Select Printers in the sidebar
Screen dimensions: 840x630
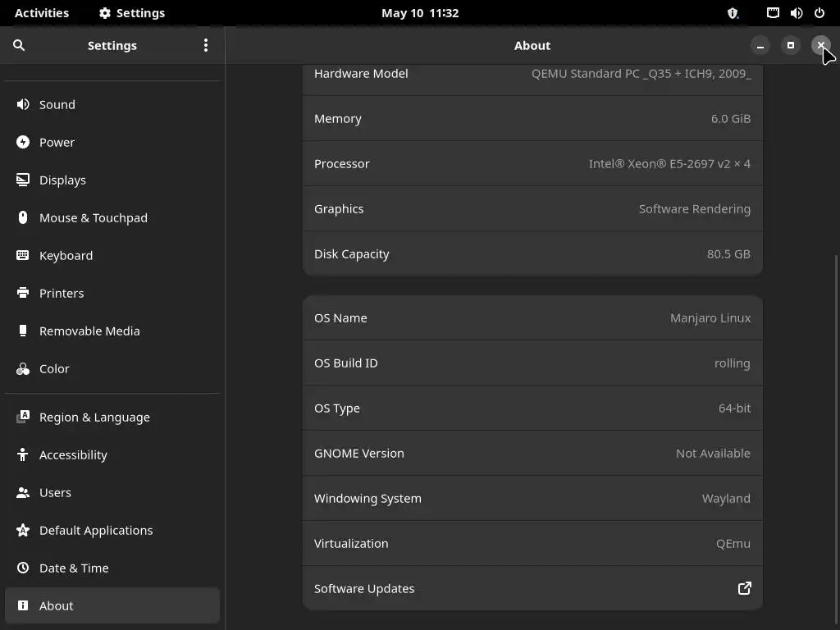click(62, 293)
